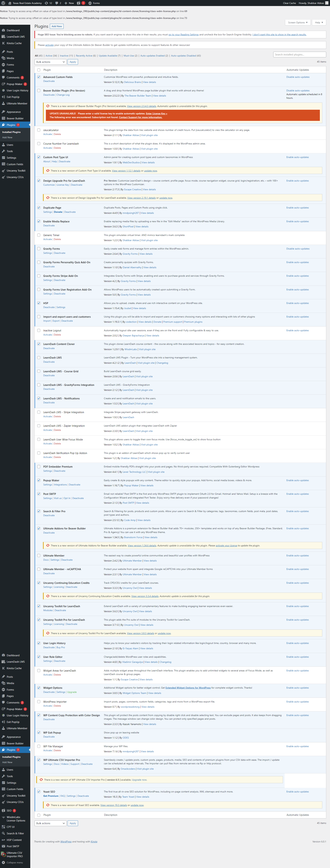This screenshot has height=868, width=330.
Task: Show Auto-updates Disabled (43) plugins
Action: [186, 56]
